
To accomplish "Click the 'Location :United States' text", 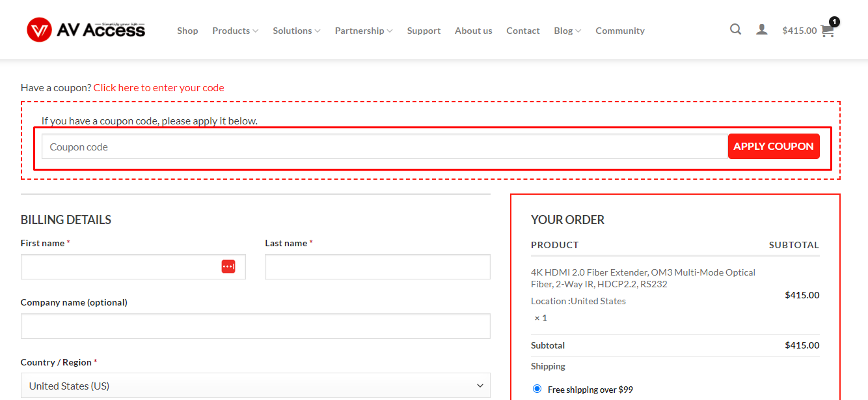I will (x=578, y=301).
